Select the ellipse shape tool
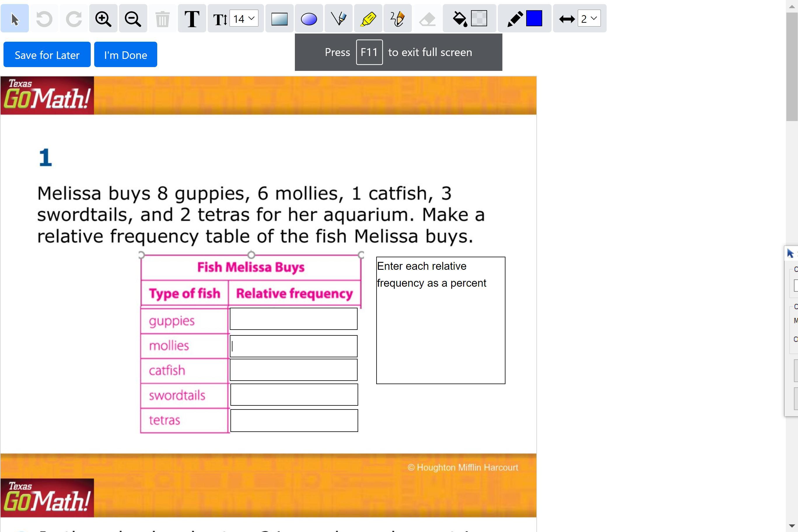Screen dimensions: 798x532 [x=309, y=19]
